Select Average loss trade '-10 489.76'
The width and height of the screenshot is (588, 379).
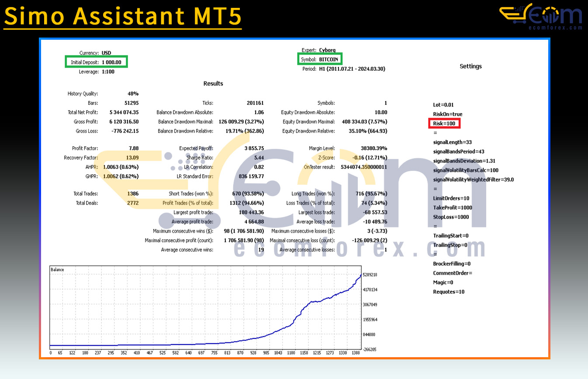pos(374,222)
